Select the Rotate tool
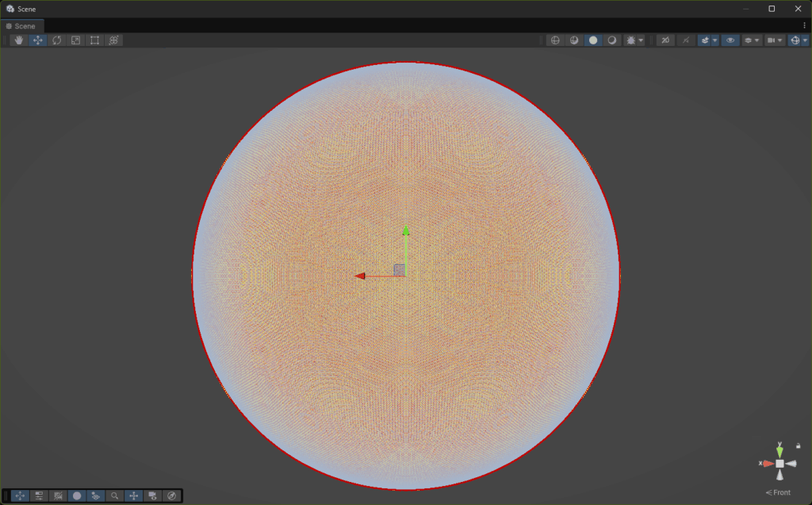This screenshot has width=812, height=505. [x=57, y=40]
